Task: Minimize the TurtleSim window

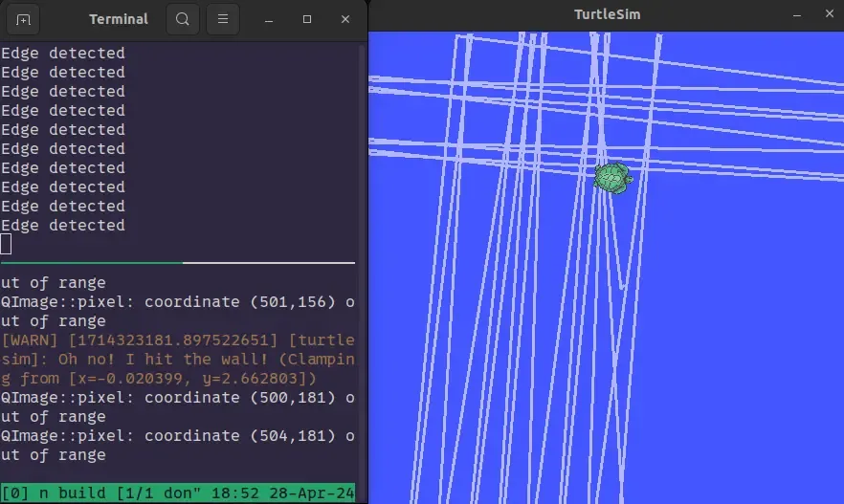Action: (x=796, y=15)
